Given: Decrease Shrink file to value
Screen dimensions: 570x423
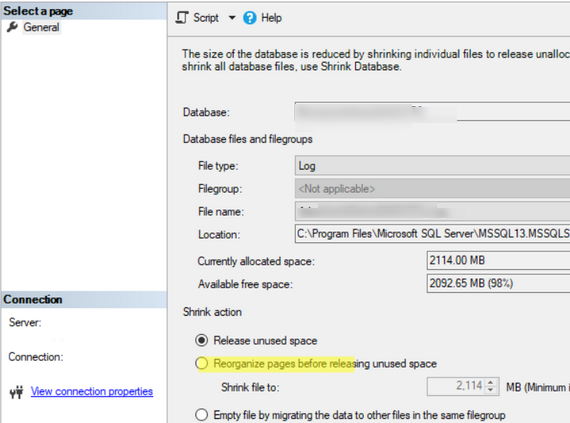Looking at the screenshot, I should tap(491, 390).
